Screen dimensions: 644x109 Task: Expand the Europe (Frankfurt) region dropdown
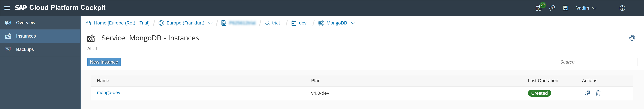pyautogui.click(x=210, y=23)
